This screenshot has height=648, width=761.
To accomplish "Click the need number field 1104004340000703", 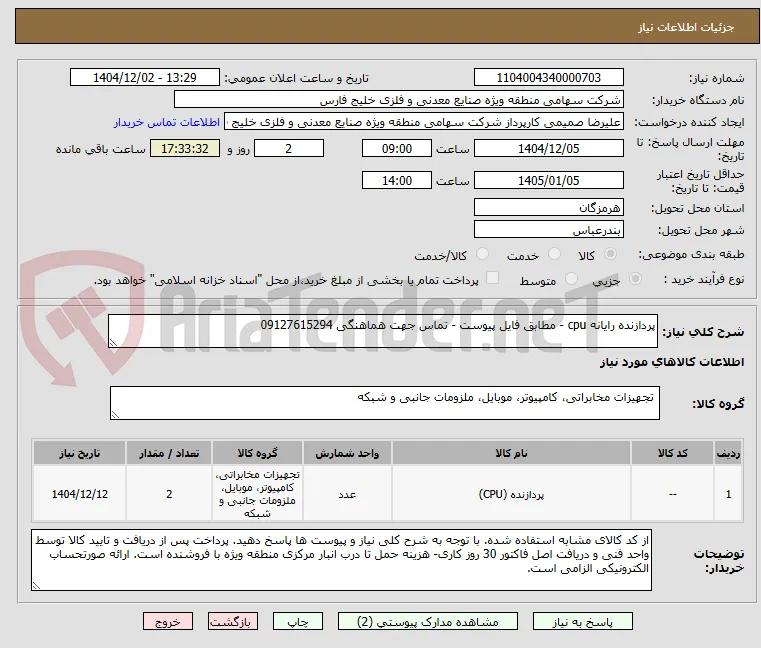I will coord(548,78).
